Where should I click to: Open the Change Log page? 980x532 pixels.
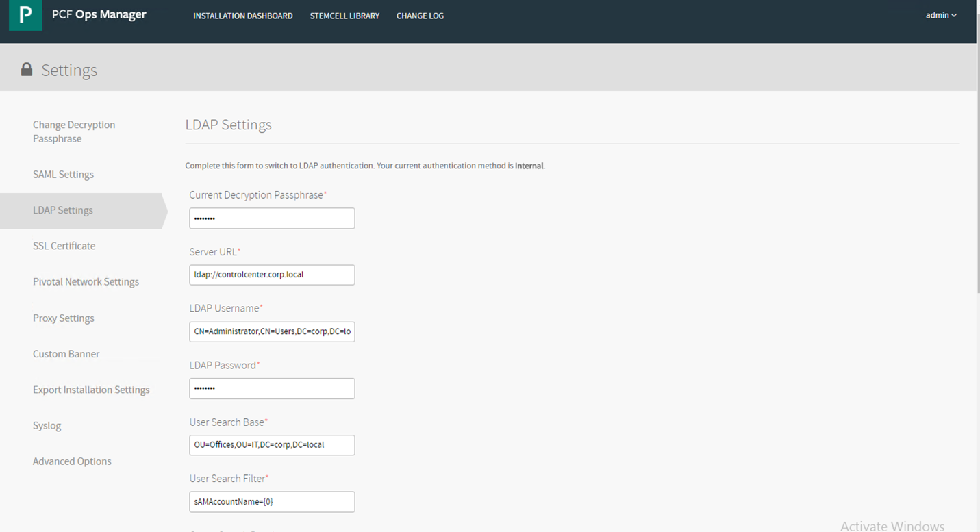(x=420, y=16)
